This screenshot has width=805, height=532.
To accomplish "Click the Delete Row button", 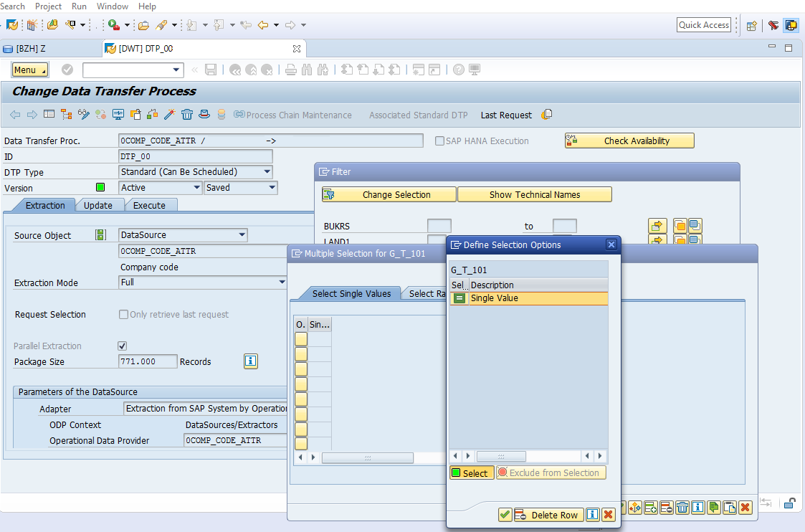I will (x=548, y=515).
